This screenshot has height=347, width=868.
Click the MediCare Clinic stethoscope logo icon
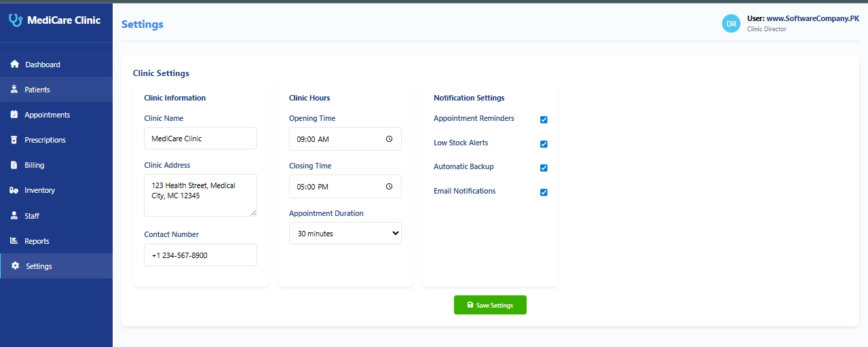15,20
